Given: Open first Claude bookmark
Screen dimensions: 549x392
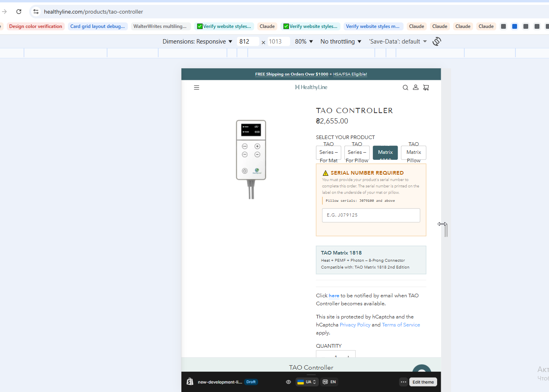Looking at the screenshot, I should click(267, 26).
